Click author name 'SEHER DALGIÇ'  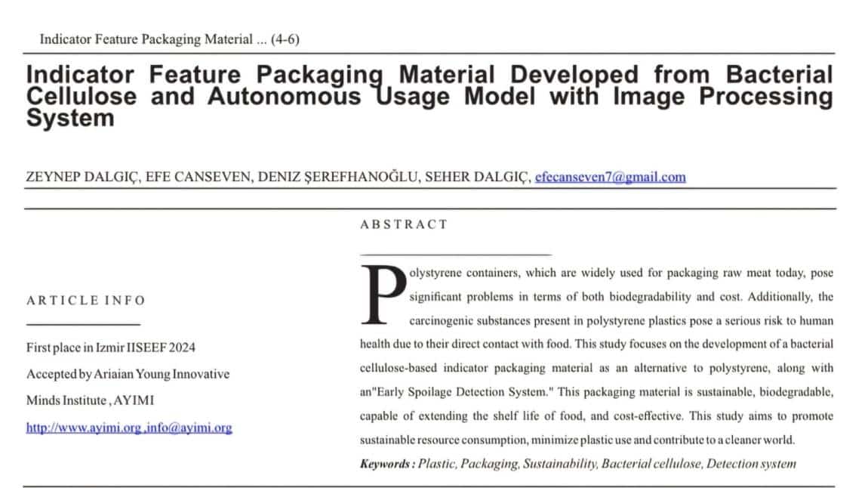click(477, 177)
